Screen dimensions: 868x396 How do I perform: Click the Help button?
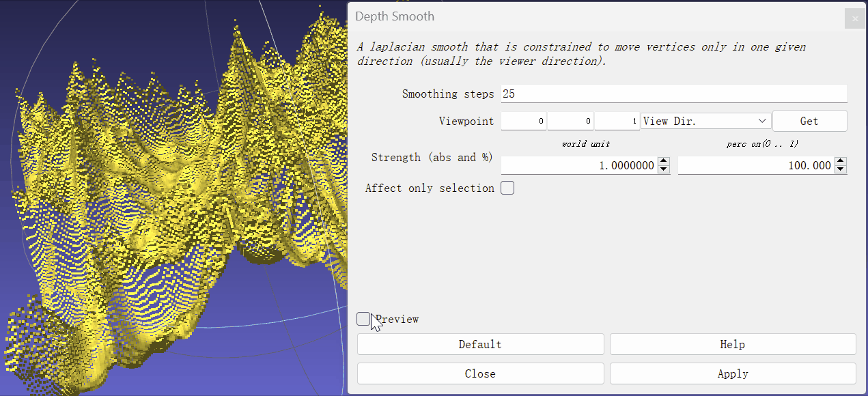[x=733, y=344]
